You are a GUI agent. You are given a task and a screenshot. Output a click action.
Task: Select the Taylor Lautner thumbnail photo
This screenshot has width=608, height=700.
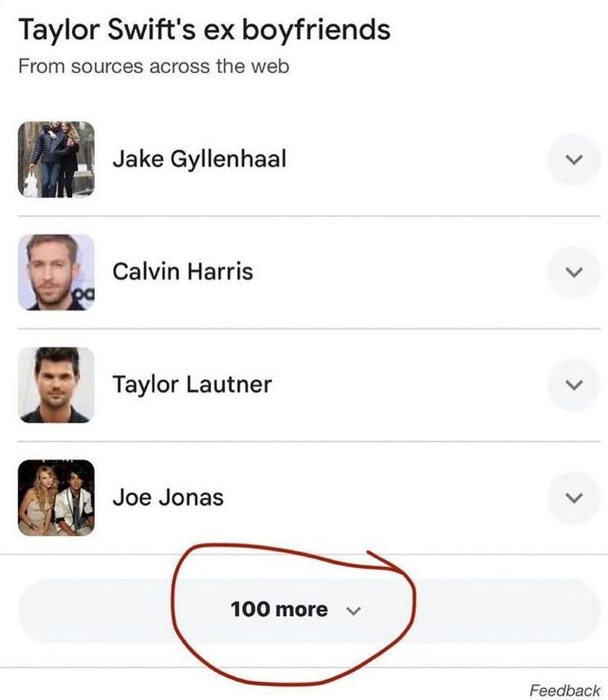pyautogui.click(x=56, y=385)
